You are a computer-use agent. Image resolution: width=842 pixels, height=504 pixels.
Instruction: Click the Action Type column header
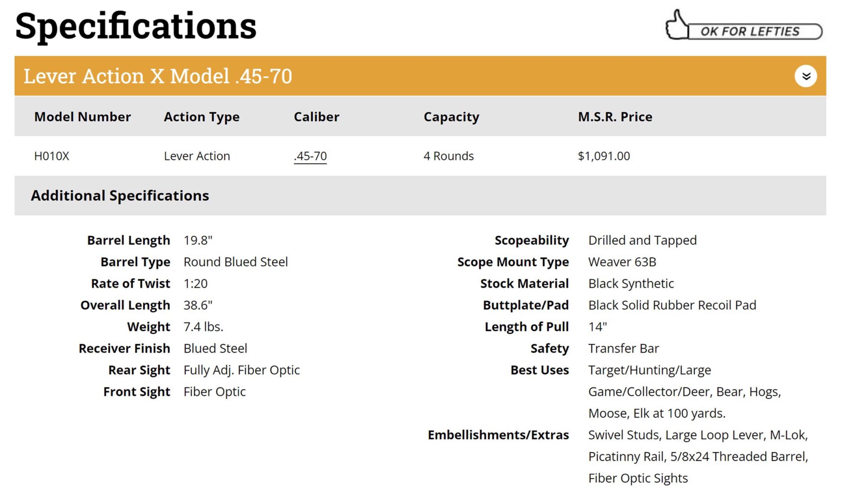tap(201, 117)
